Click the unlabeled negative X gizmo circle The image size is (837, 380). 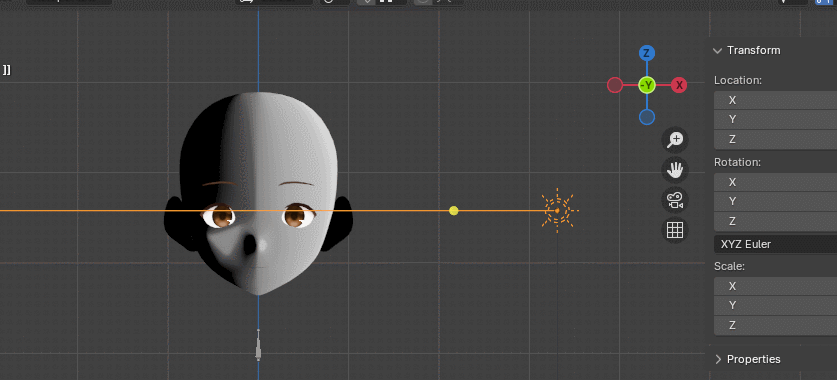615,85
